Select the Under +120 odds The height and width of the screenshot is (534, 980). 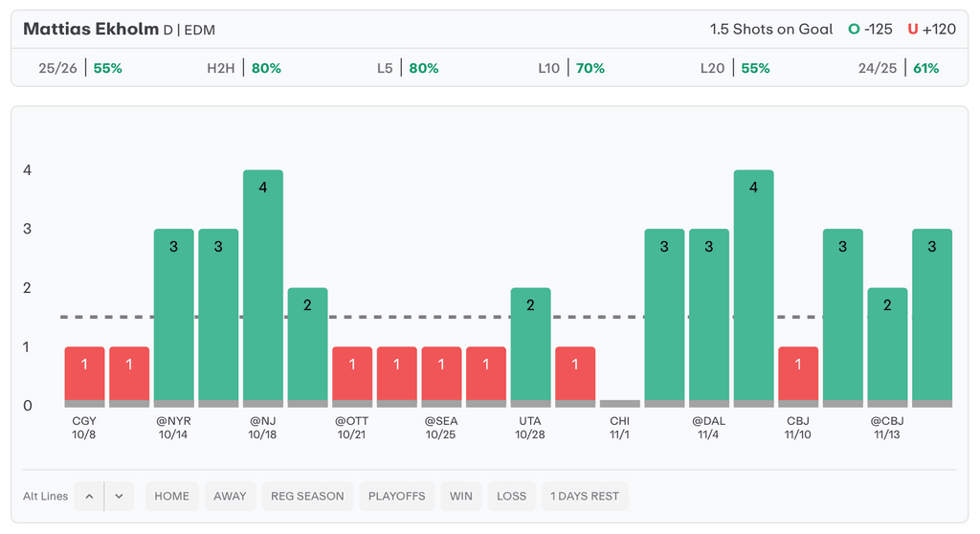point(931,29)
